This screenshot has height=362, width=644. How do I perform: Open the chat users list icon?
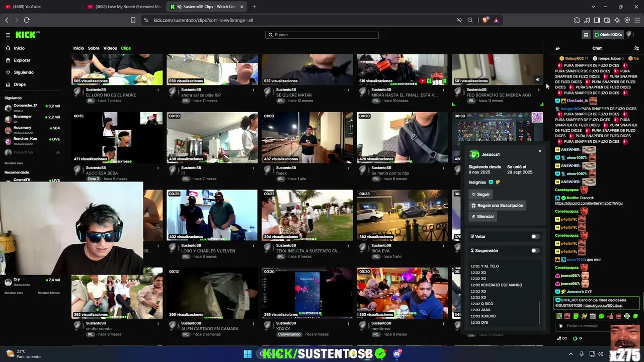coord(636,48)
